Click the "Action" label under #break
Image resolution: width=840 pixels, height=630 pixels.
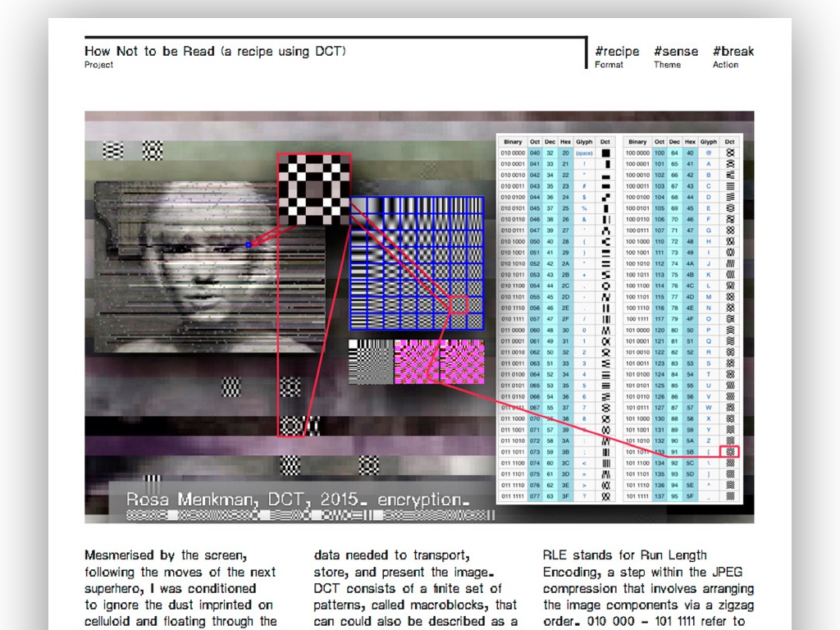(725, 65)
